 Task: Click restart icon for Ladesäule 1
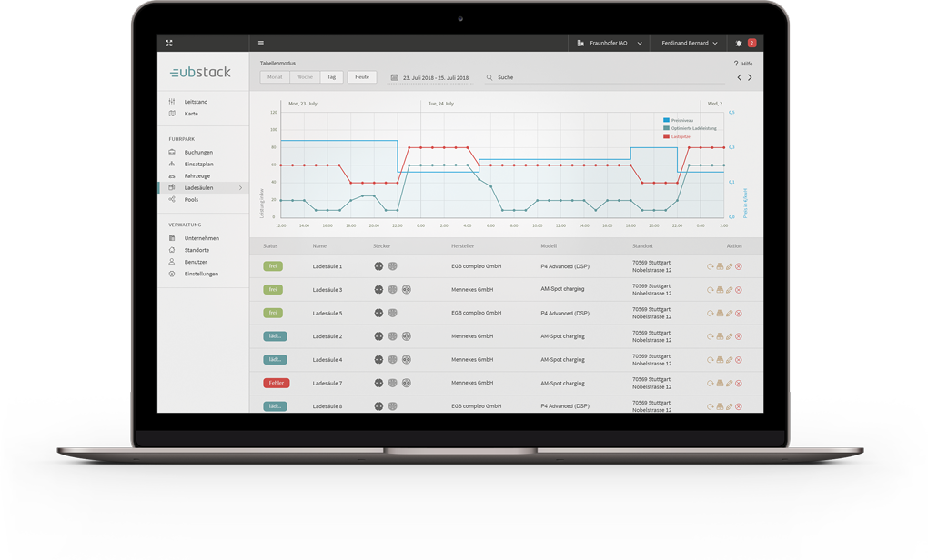tap(711, 266)
